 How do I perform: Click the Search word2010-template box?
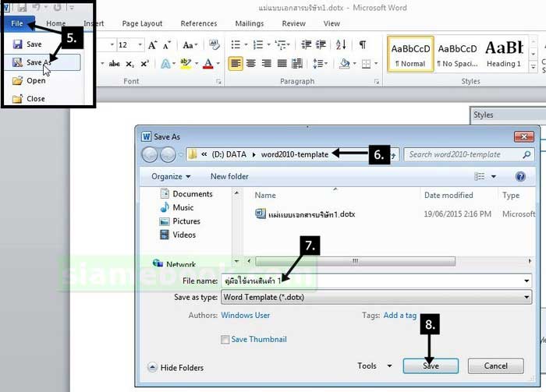click(x=469, y=154)
